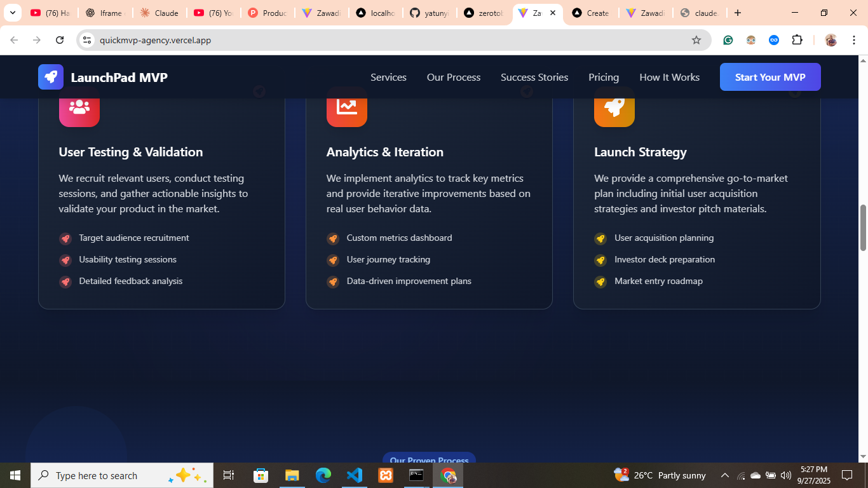Switch to the Create browser tab

pyautogui.click(x=592, y=13)
